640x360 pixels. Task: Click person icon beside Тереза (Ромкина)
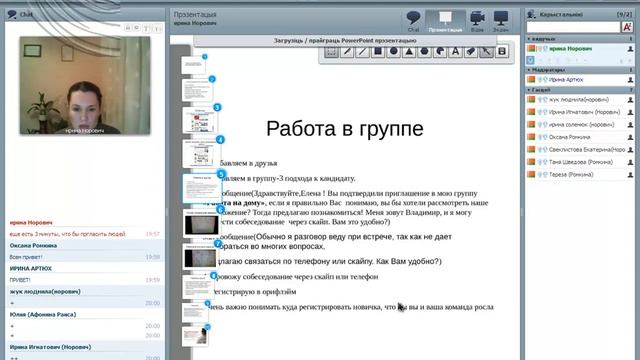click(x=630, y=175)
